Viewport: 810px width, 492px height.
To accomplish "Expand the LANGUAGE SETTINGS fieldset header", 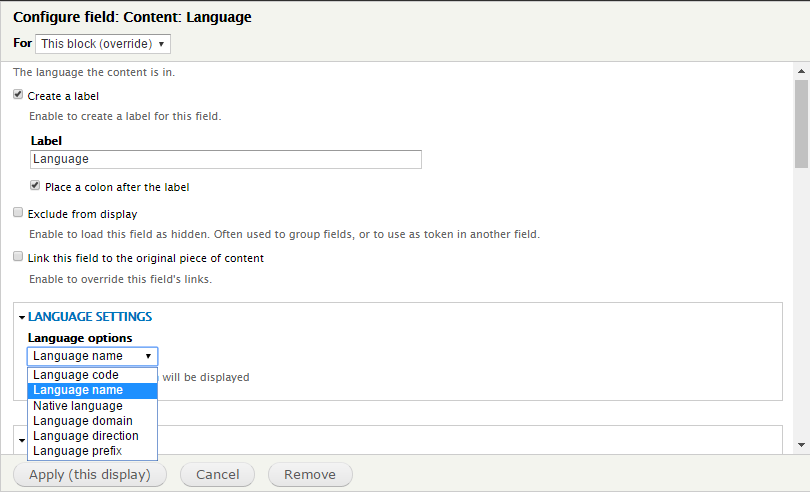I will point(90,317).
